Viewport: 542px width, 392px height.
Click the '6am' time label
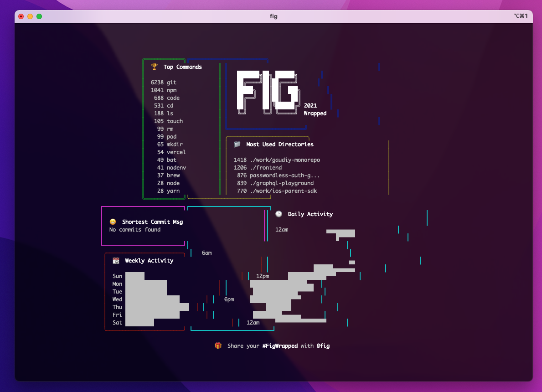206,253
